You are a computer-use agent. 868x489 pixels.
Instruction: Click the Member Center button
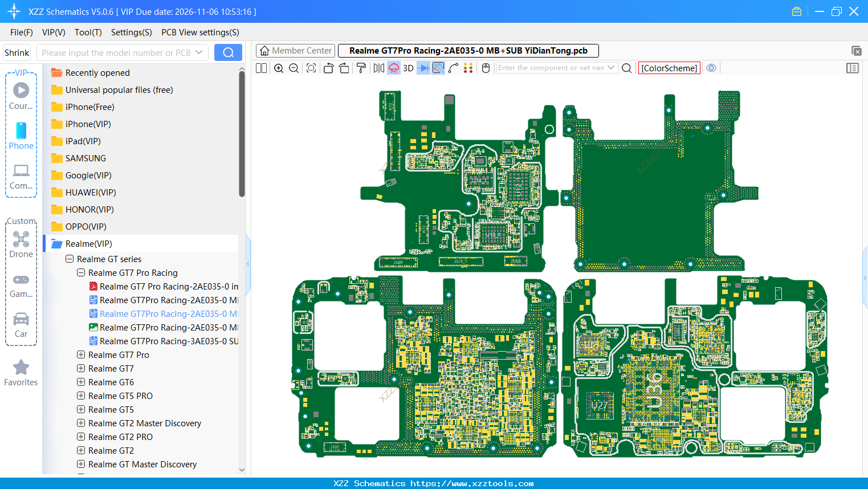pos(295,51)
